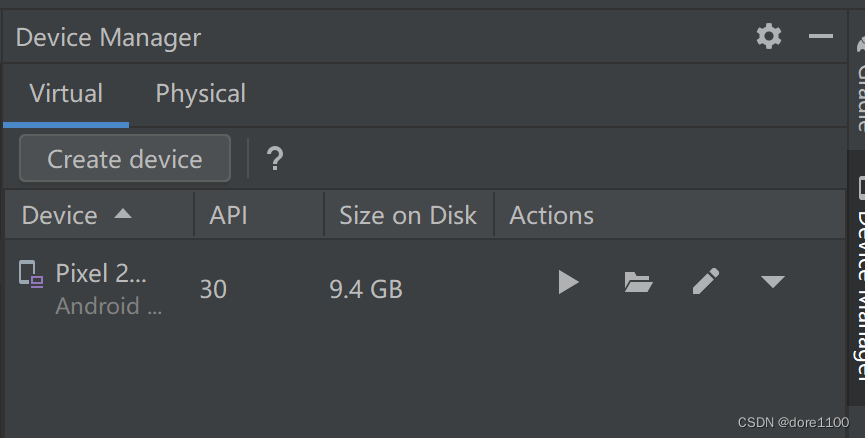Edit the Pixel 2 virtual device
The image size is (865, 438).
706,283
